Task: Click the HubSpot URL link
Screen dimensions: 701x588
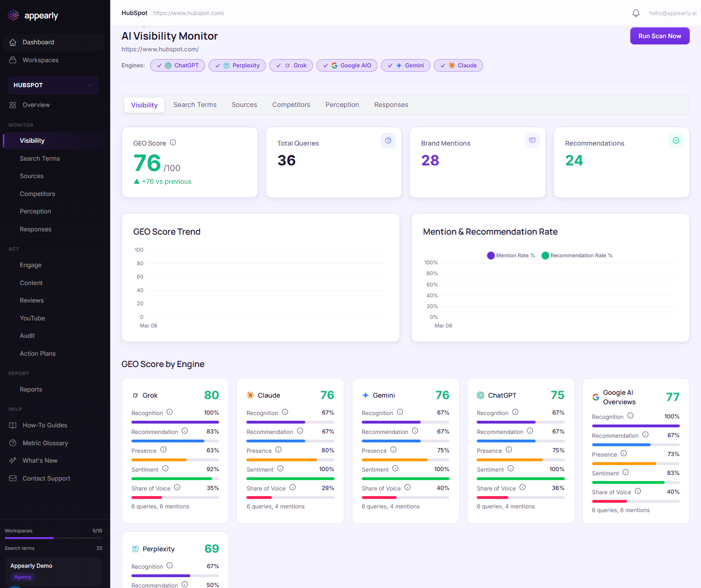Action: 188,13
